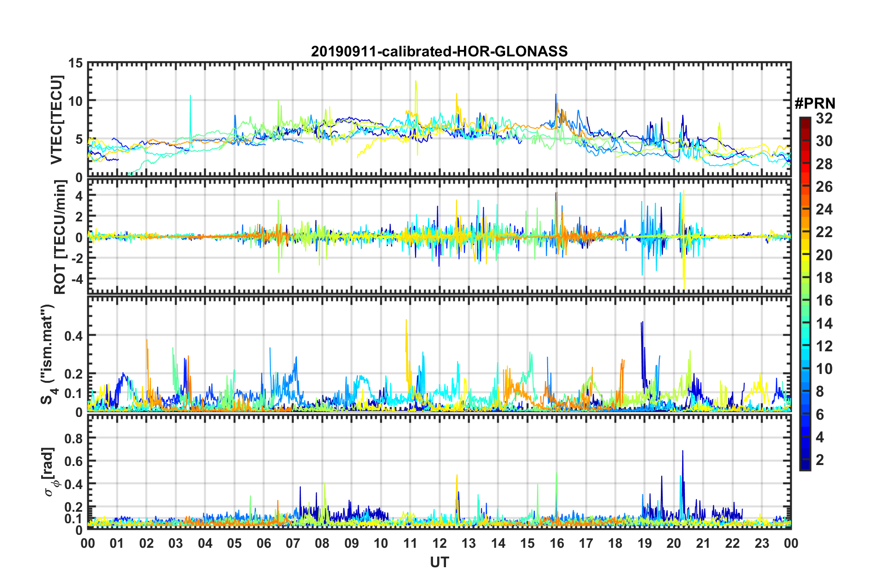Viewport: 879px width, 588px height.
Task: Click the "#PRN" colorbar heading
Action: [x=815, y=104]
